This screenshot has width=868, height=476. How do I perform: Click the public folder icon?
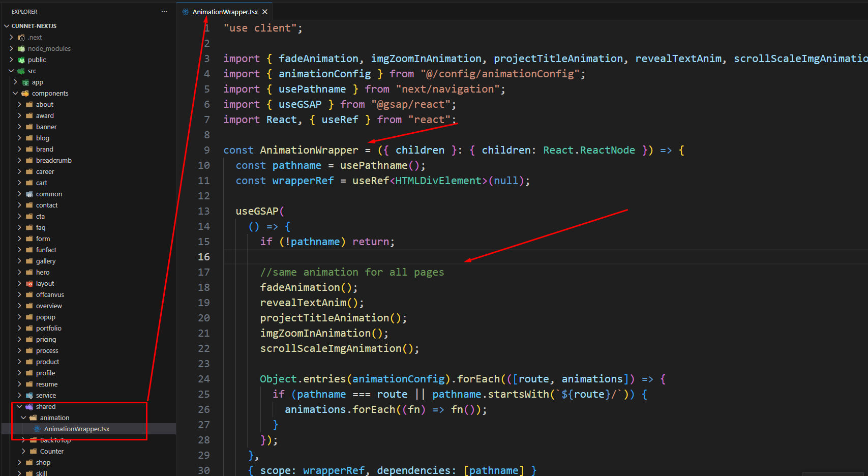tap(21, 60)
